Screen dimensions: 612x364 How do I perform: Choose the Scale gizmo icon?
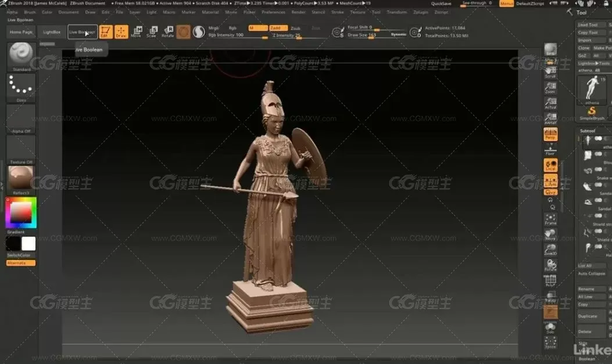(152, 31)
